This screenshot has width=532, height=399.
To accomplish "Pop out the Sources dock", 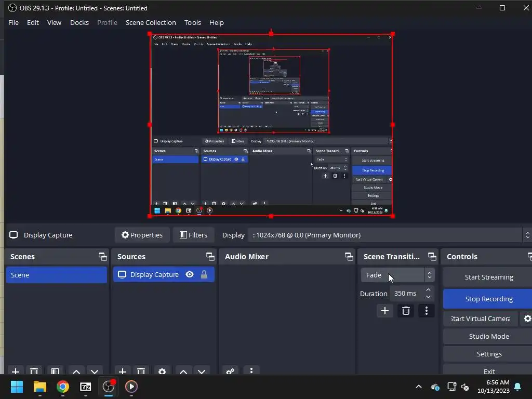I will click(210, 257).
